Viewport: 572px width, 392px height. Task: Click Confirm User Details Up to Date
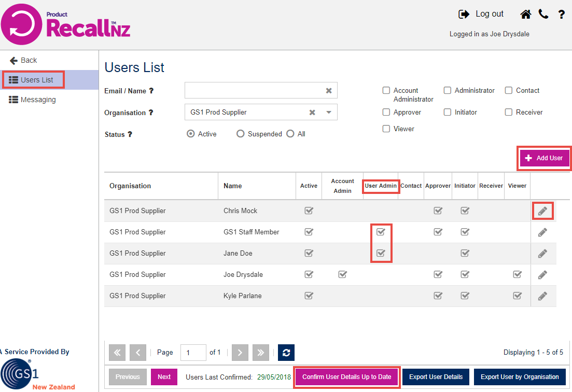point(346,377)
